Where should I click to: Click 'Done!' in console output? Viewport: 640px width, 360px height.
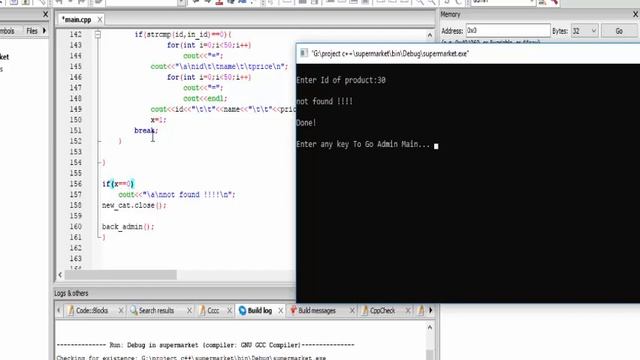coord(307,122)
